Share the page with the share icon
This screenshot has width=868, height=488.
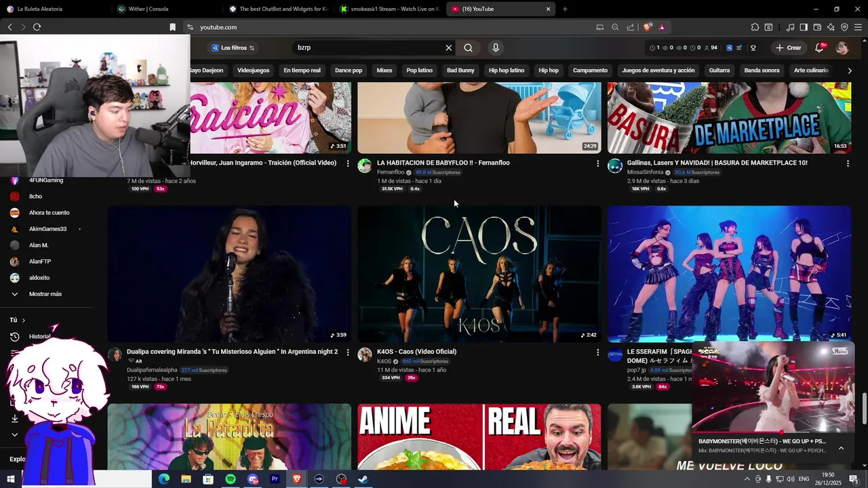coord(631,27)
